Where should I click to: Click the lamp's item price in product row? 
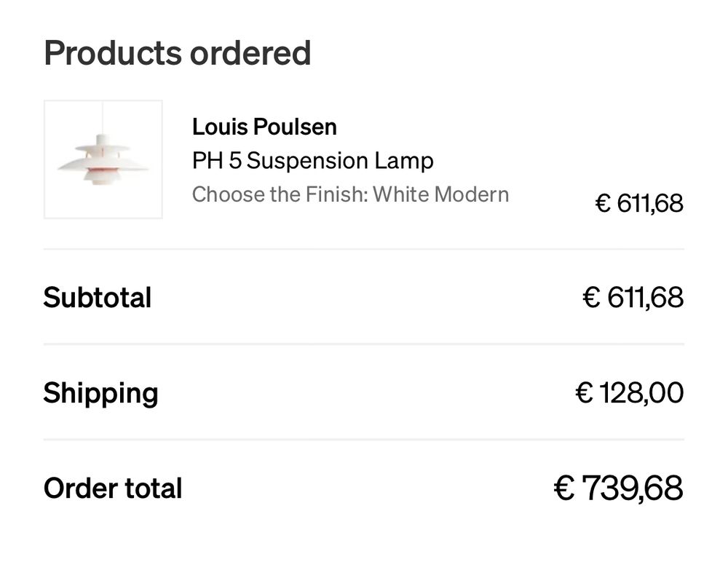639,203
